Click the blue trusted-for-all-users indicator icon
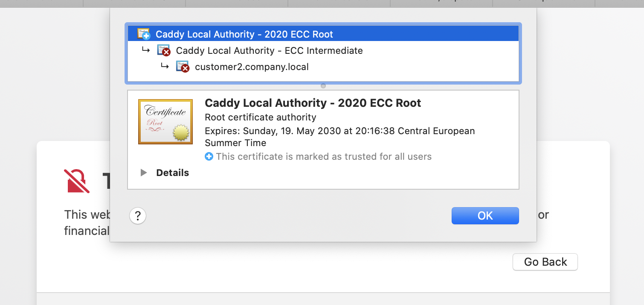644x305 pixels. (209, 156)
